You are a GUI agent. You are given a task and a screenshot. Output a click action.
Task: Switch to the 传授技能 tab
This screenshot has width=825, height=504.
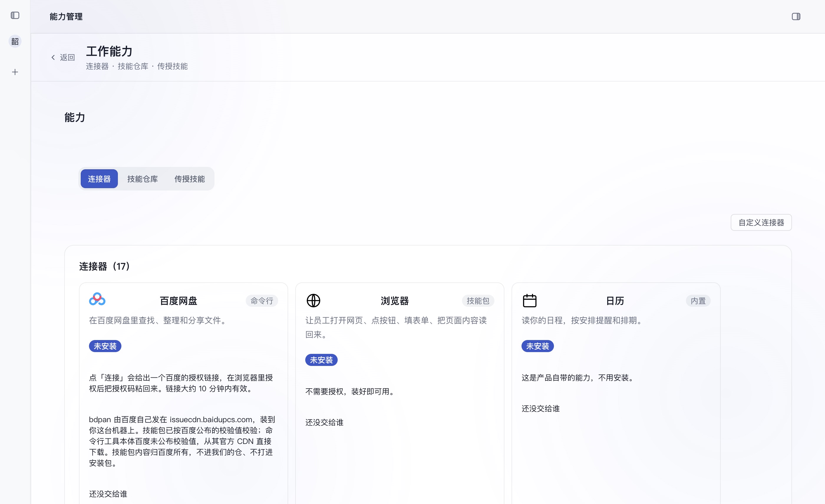click(189, 179)
